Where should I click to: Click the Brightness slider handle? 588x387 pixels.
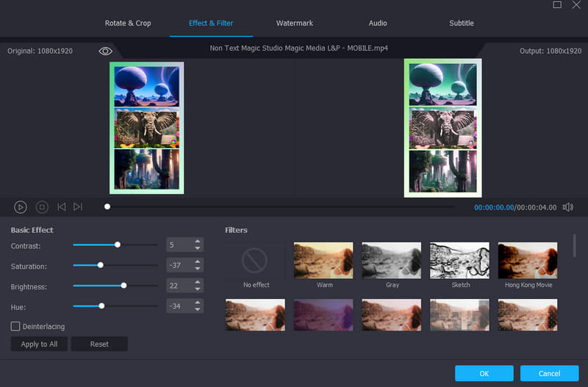pos(123,285)
